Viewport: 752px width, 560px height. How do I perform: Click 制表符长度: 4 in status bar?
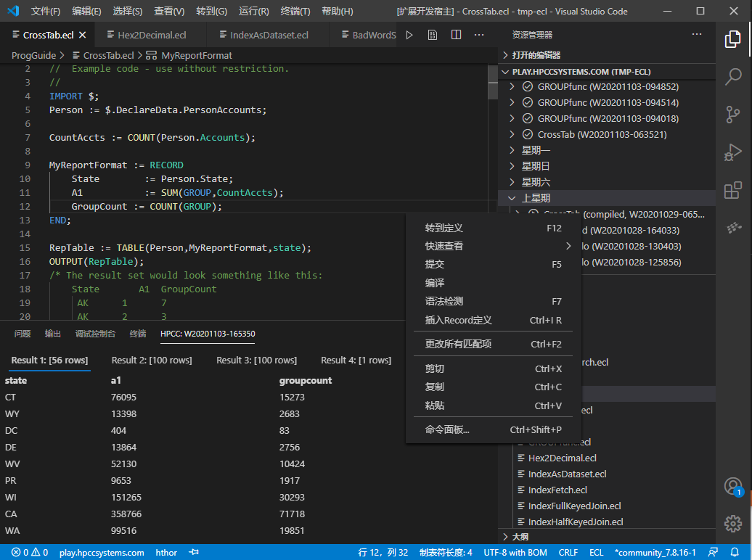[x=446, y=552]
